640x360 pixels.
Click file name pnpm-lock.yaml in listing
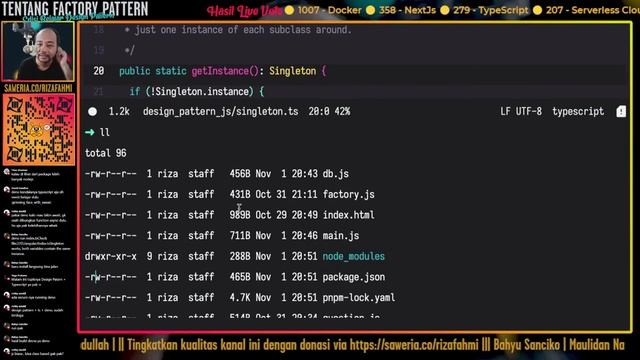(x=359, y=298)
